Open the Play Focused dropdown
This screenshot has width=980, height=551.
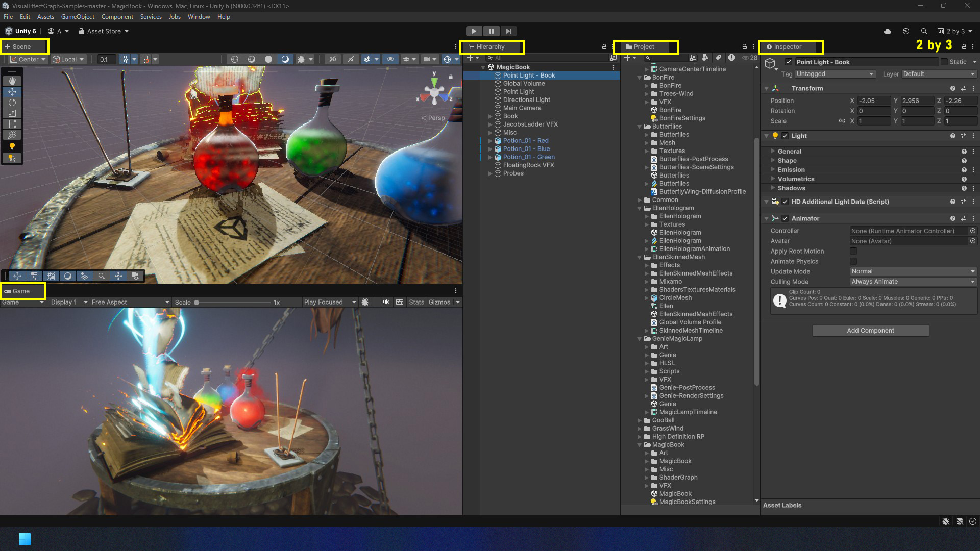click(x=330, y=302)
